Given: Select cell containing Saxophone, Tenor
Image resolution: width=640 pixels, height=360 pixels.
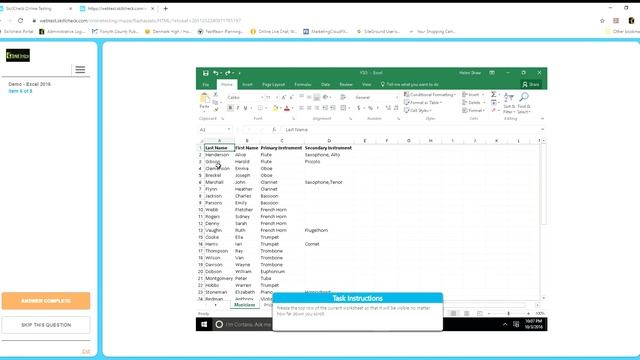Looking at the screenshot, I should pos(329,182).
